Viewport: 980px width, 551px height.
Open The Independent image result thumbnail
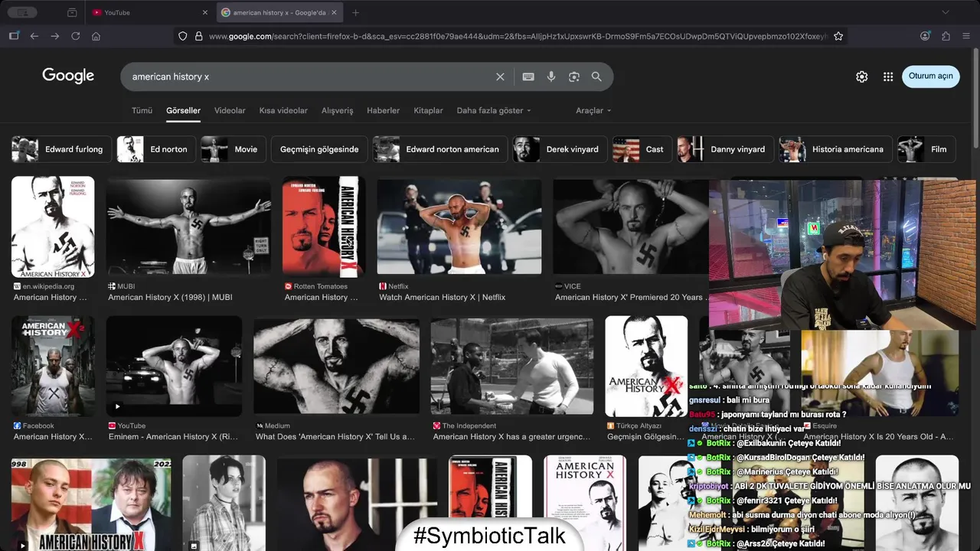pyautogui.click(x=512, y=367)
